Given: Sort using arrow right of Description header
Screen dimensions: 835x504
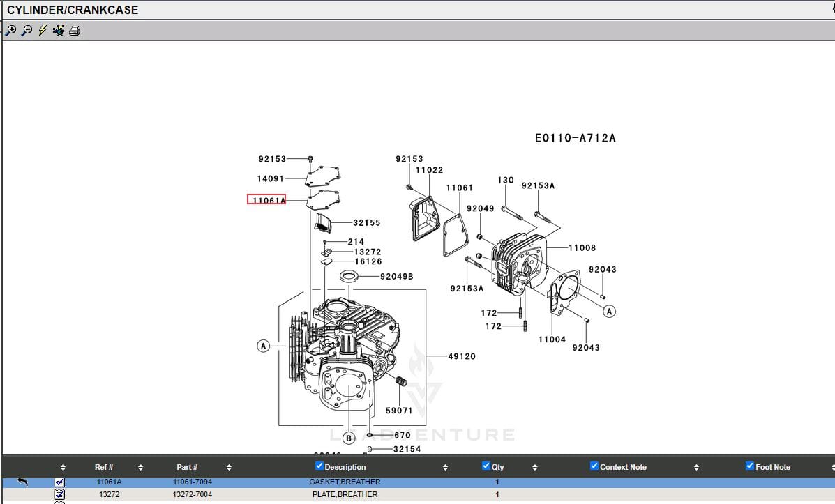Looking at the screenshot, I should click(x=445, y=467).
